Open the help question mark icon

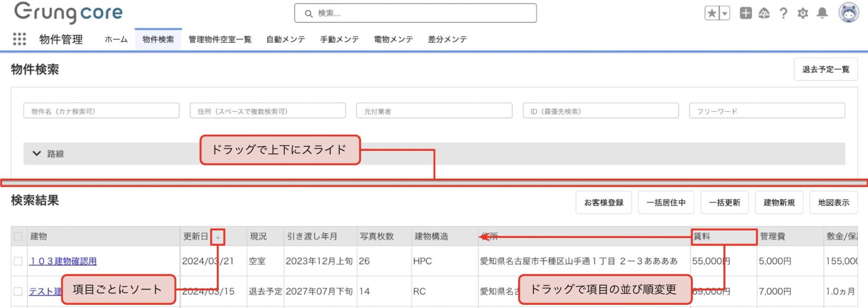(x=783, y=13)
